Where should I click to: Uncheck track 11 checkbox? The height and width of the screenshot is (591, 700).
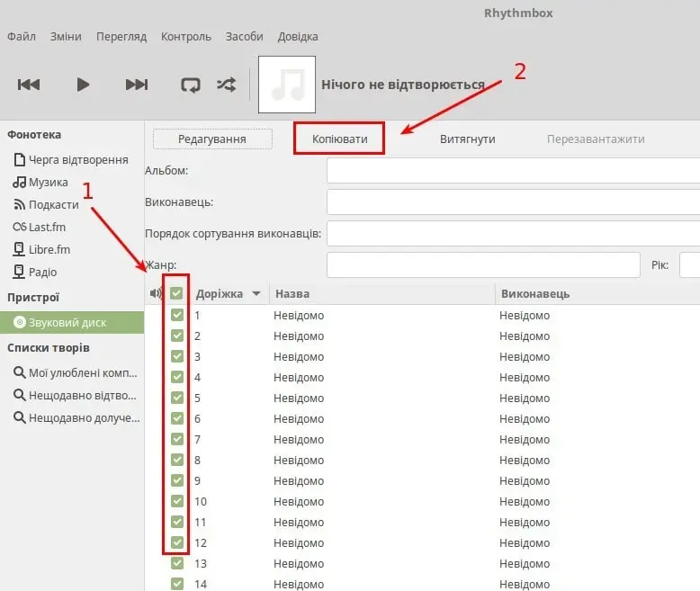[177, 522]
